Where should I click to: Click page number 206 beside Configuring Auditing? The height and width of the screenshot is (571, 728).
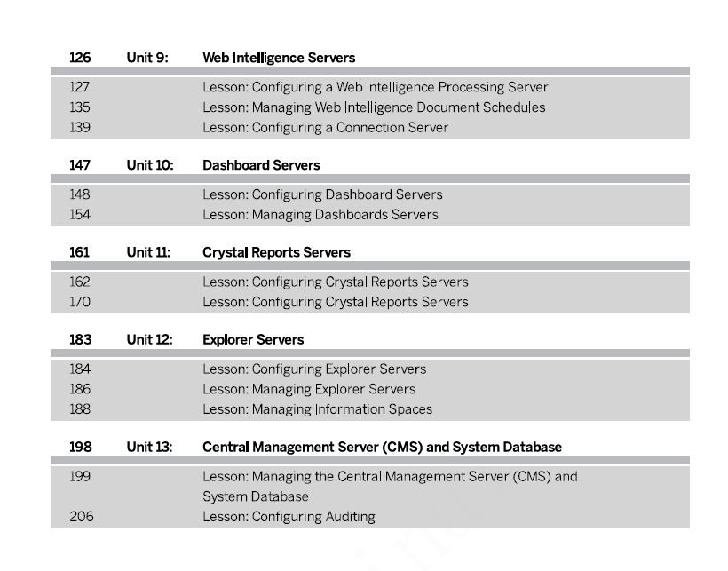pyautogui.click(x=82, y=517)
